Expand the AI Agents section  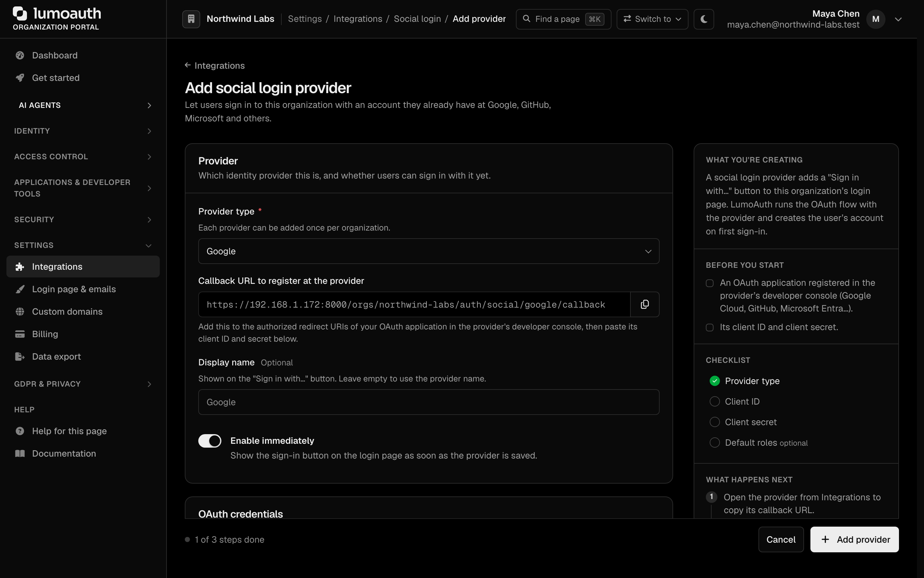coord(83,105)
